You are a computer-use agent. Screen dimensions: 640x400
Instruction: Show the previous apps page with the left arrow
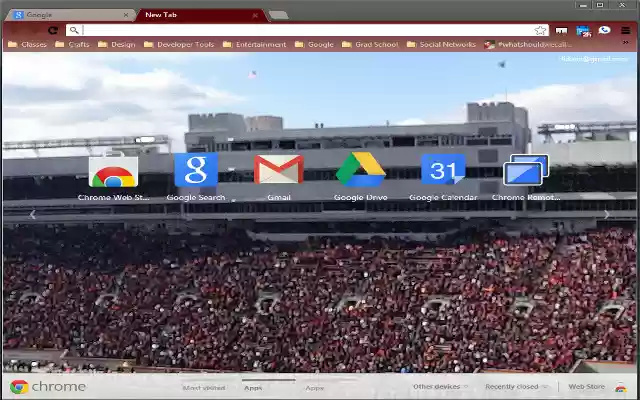(x=33, y=214)
